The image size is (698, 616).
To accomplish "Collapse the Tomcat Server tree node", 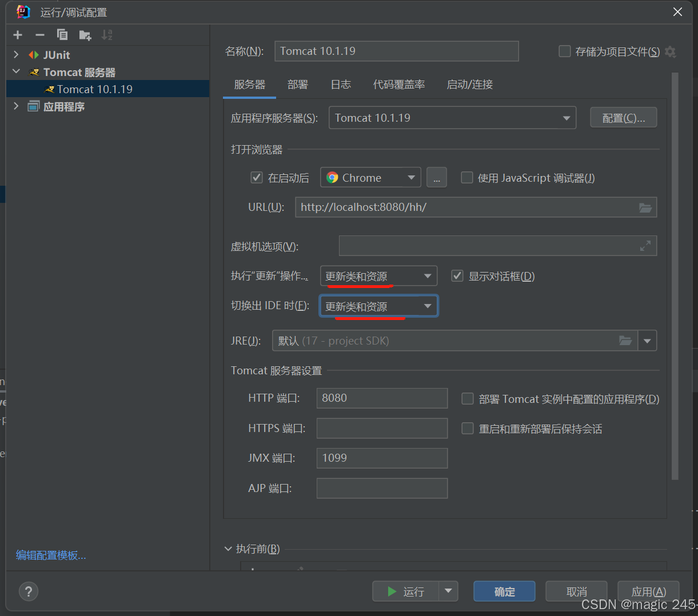I will 16,72.
